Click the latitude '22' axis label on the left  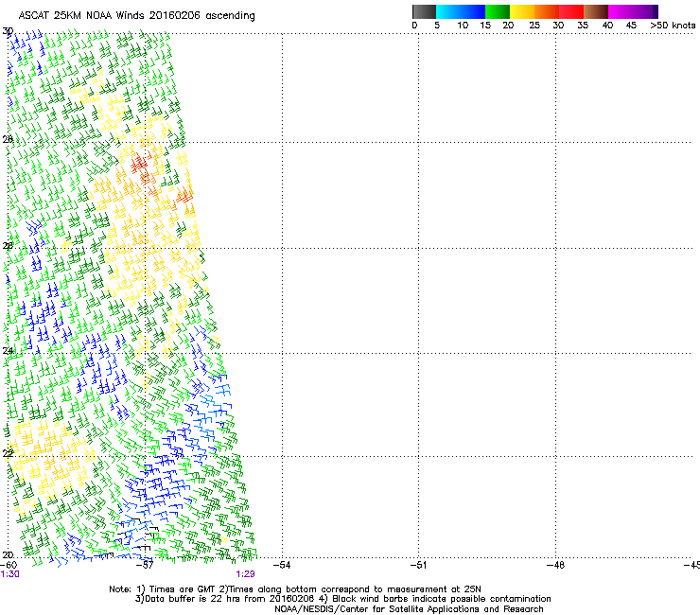coord(8,454)
